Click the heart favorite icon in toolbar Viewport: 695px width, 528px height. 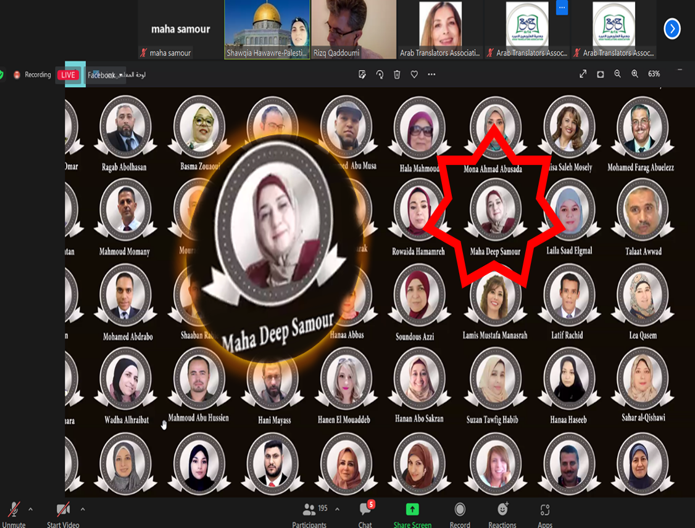coord(415,74)
